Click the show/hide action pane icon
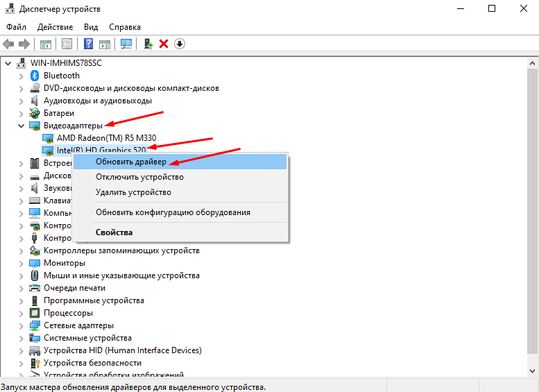Image resolution: width=539 pixels, height=392 pixels. click(105, 44)
